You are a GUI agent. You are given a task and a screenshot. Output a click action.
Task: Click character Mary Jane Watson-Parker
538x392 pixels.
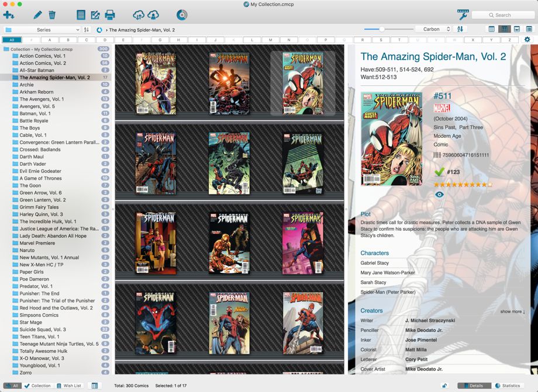(387, 273)
